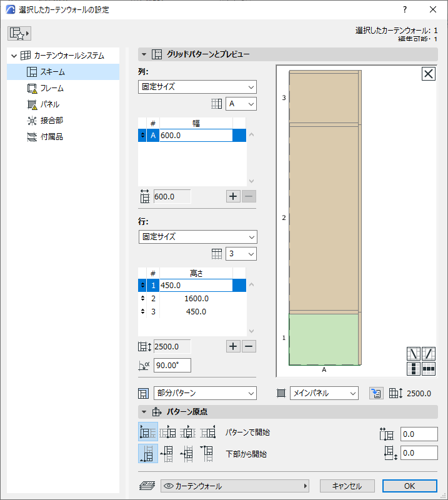The width and height of the screenshot is (448, 500).
Task: Select row 3 with height 450.0
Action: pos(192,311)
